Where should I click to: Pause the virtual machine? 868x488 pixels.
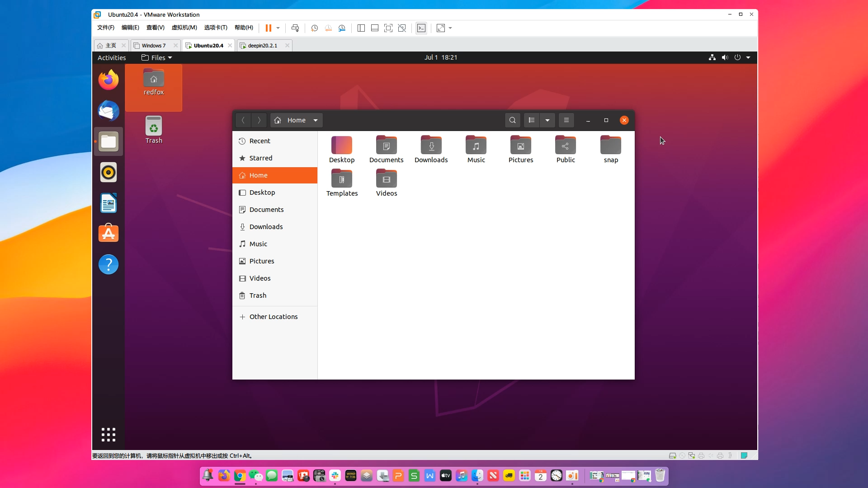click(x=268, y=28)
